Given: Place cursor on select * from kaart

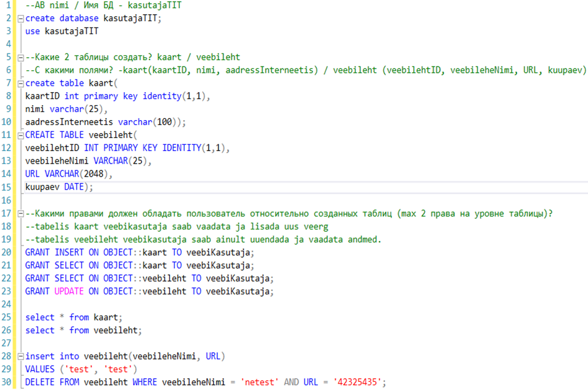Looking at the screenshot, I should pos(73,317).
